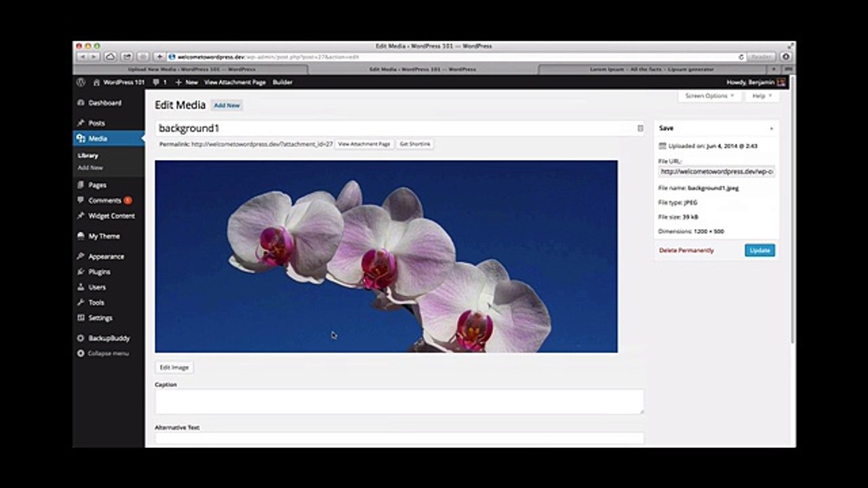Click the page vertical scrollbar

coord(793,210)
